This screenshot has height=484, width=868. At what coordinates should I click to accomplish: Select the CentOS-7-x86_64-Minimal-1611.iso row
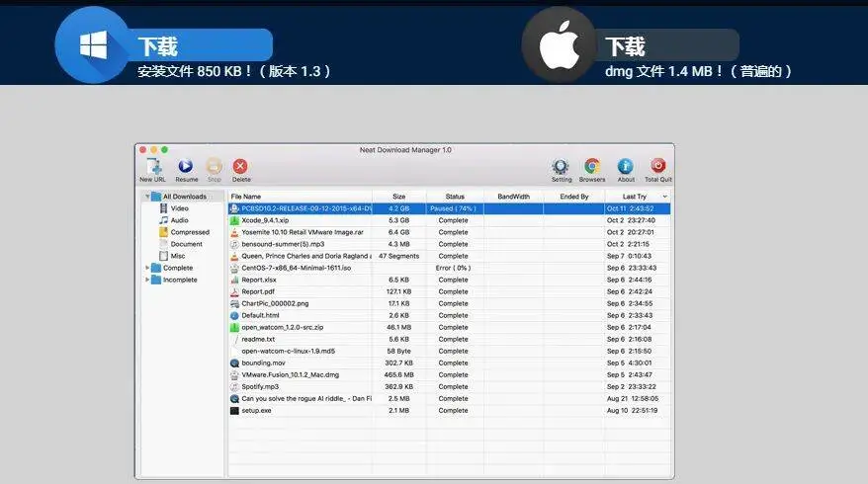(x=449, y=268)
